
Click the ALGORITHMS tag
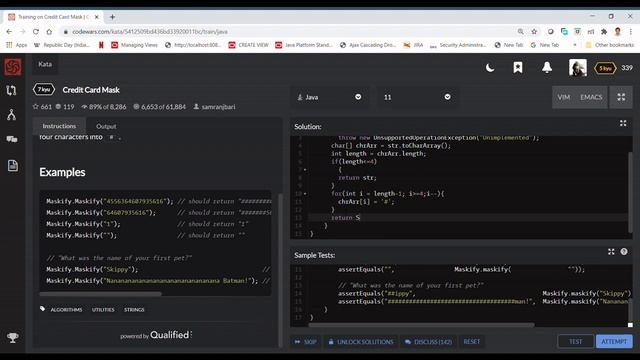coord(66,310)
